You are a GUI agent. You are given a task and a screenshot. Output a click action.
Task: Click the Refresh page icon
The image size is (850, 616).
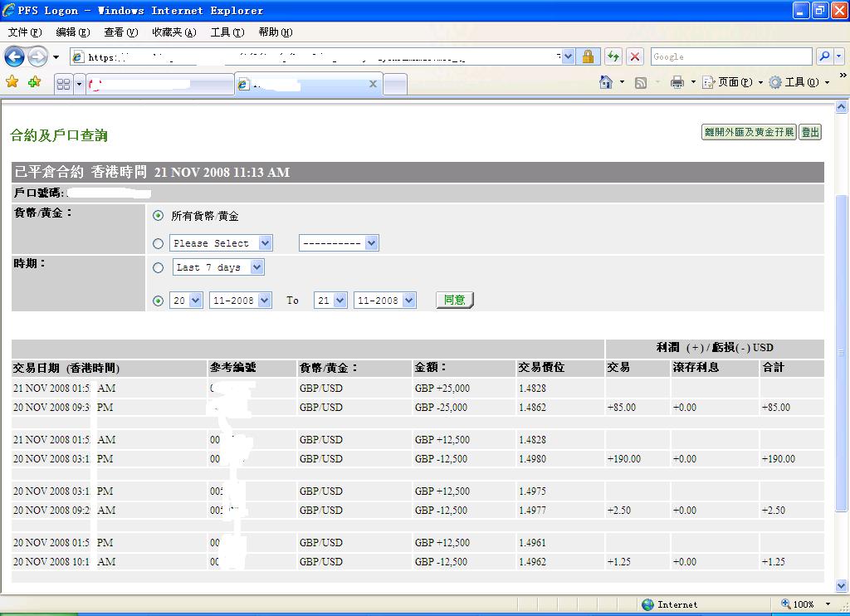[613, 56]
